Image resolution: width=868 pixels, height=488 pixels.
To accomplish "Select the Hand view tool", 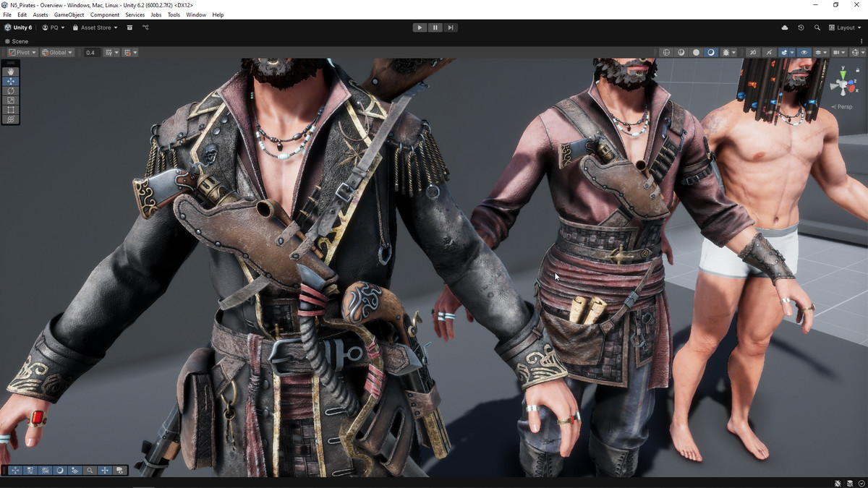I will (11, 72).
